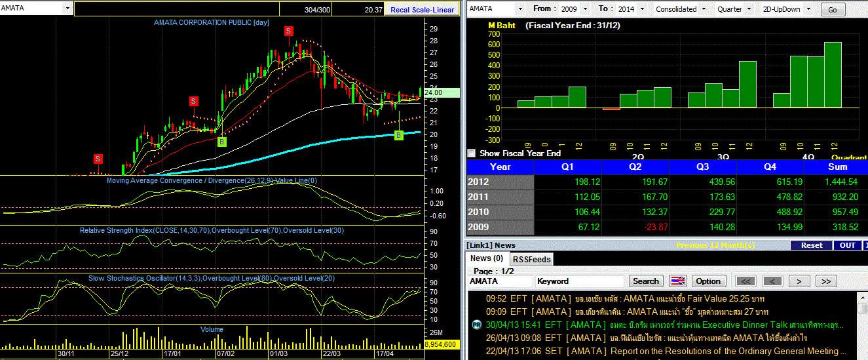Click the topmost red S sell marker

coord(288,31)
